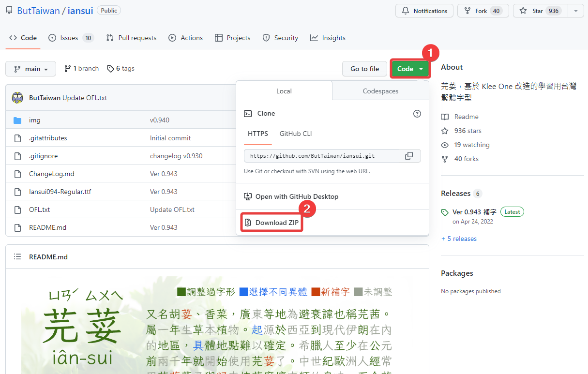Open the README outline list icon
The image size is (588, 374).
click(17, 257)
